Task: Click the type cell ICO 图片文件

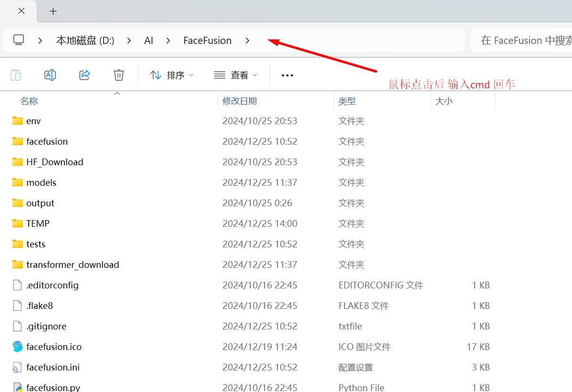Action: click(364, 347)
